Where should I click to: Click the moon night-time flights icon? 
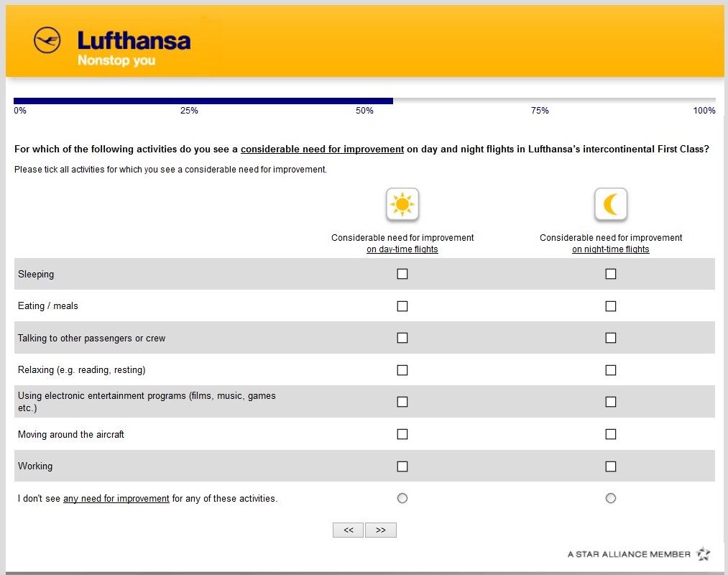pyautogui.click(x=611, y=205)
